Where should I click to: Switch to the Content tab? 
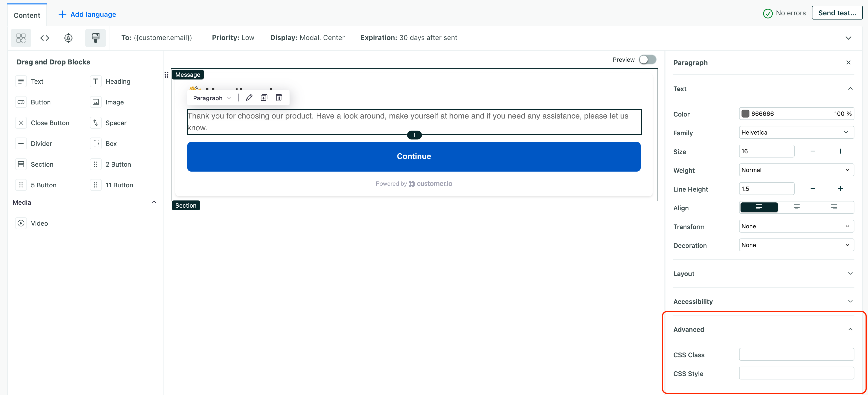[x=27, y=15]
